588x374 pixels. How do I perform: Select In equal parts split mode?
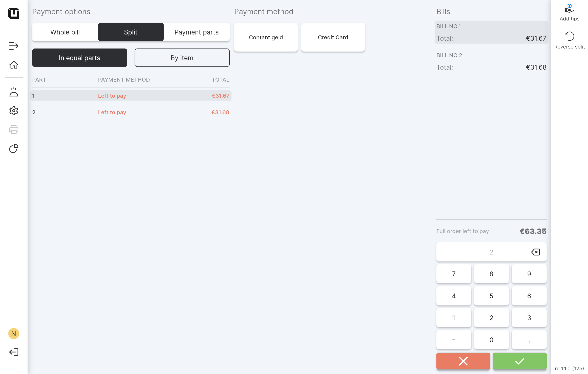(80, 58)
